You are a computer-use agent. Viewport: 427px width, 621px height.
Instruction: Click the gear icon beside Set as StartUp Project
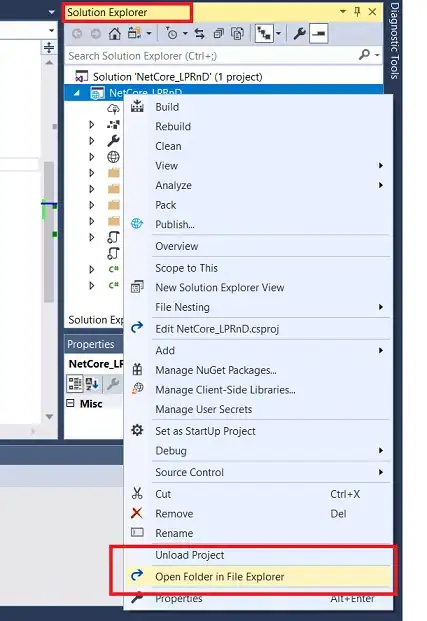137,430
